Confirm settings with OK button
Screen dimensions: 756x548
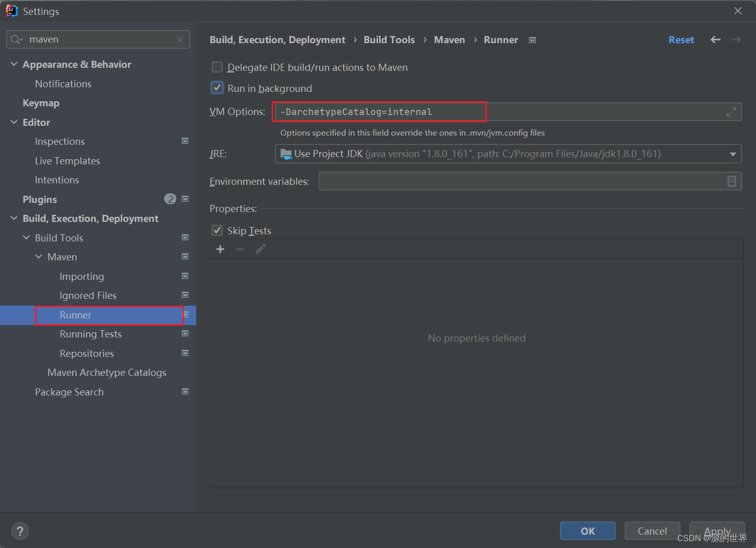(588, 531)
